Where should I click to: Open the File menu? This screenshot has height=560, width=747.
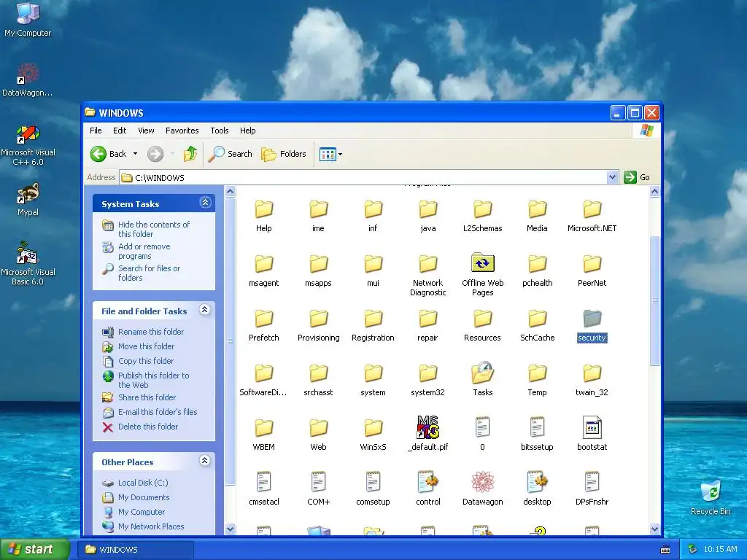click(96, 131)
